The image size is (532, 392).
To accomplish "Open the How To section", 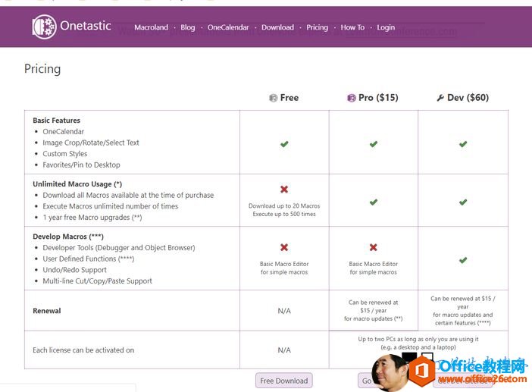I will [x=352, y=27].
